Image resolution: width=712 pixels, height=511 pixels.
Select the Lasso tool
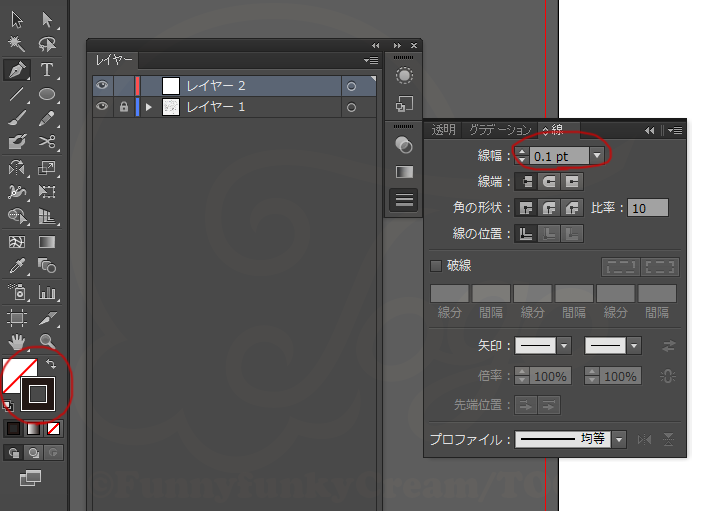[47, 44]
